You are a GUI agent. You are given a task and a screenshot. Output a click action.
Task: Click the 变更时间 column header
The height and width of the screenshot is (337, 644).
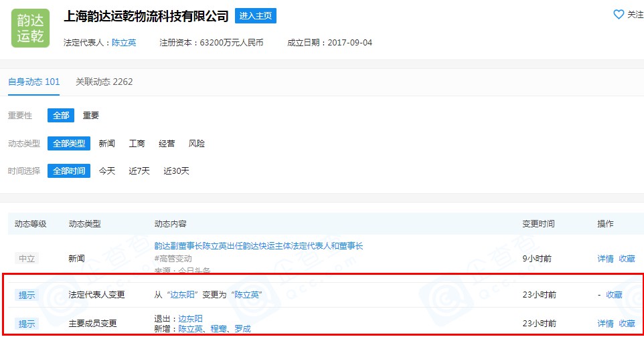pos(538,224)
